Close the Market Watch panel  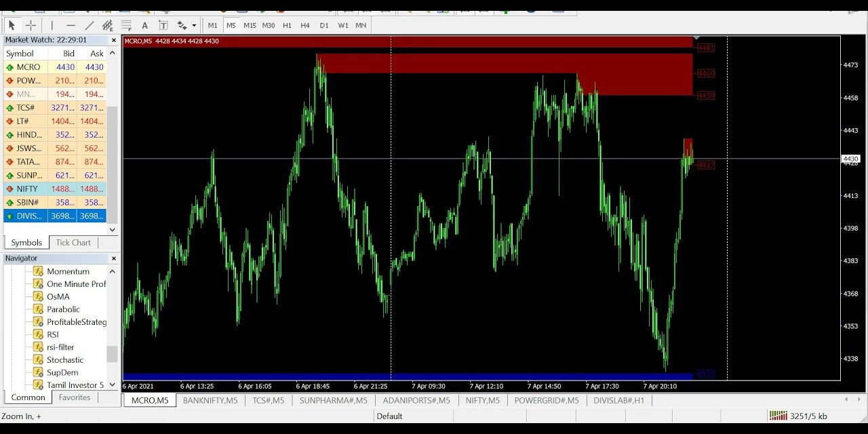click(114, 40)
